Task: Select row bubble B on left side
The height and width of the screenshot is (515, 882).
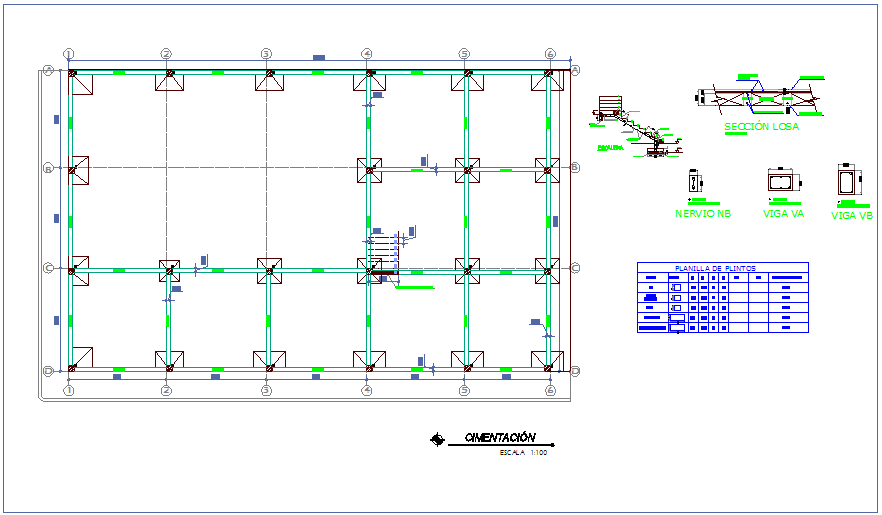Action: pyautogui.click(x=47, y=168)
